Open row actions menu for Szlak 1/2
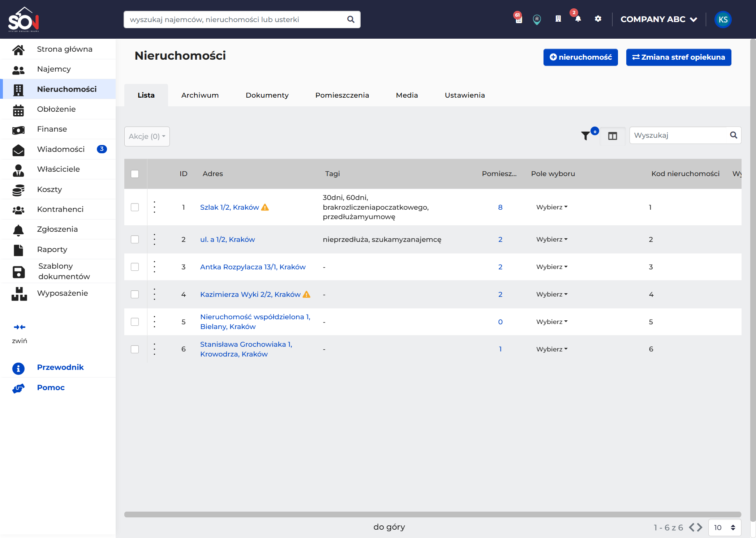 pos(155,207)
